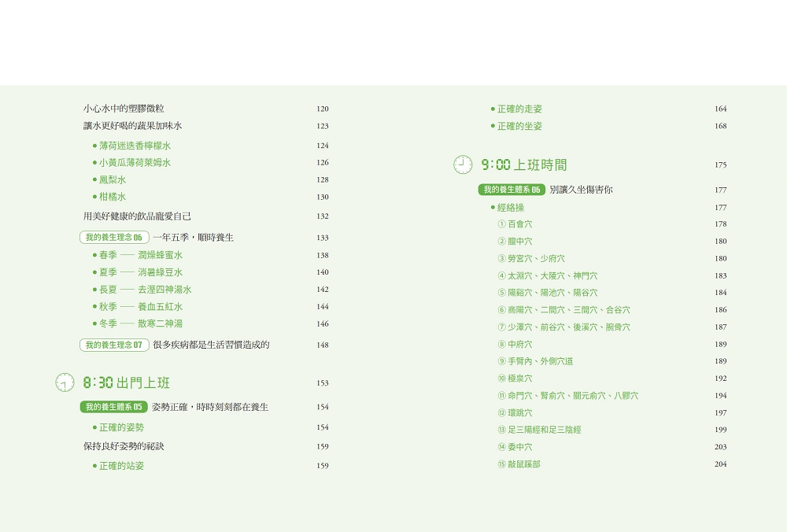This screenshot has height=532, width=787.
Task: Click the item ② 膻中穴
Action: pyautogui.click(x=515, y=242)
